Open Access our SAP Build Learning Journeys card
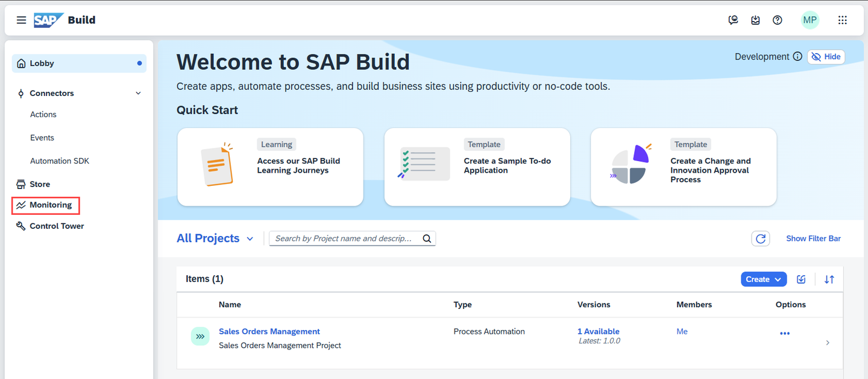 (270, 167)
